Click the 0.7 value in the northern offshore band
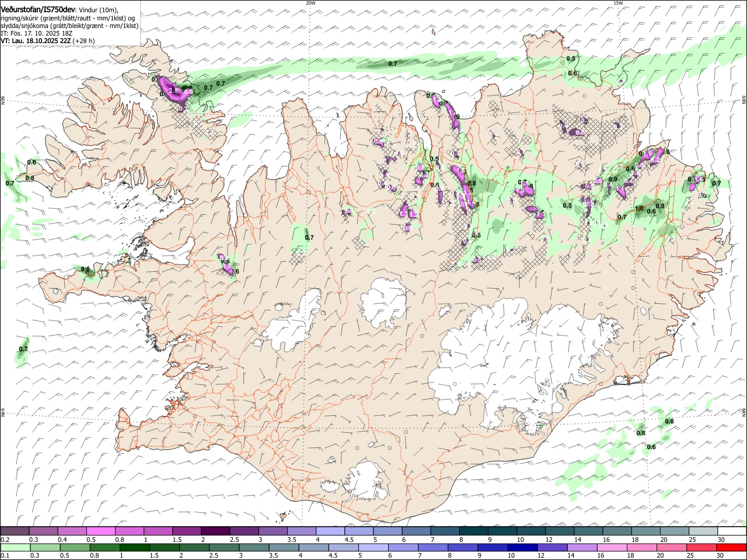 tap(393, 63)
